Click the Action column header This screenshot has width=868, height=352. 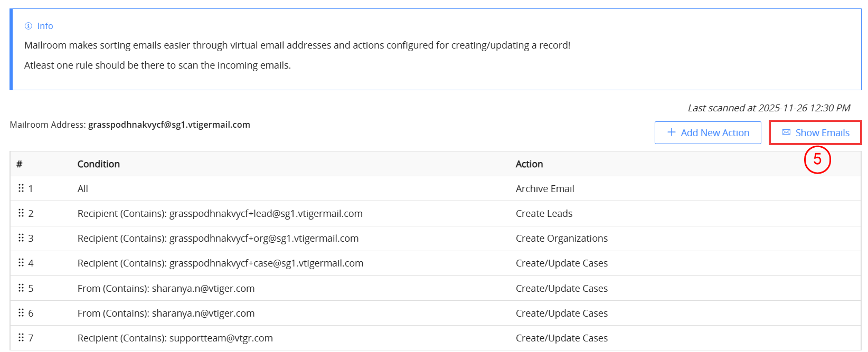click(529, 164)
